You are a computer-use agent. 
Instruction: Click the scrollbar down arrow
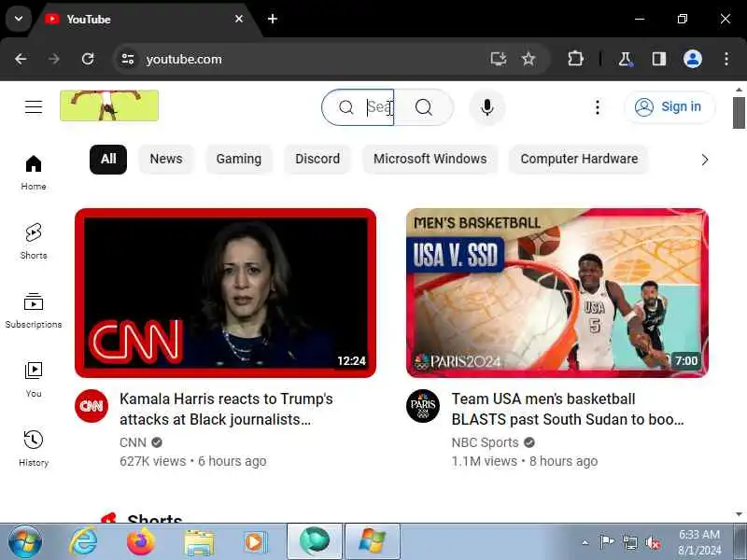coord(739,514)
